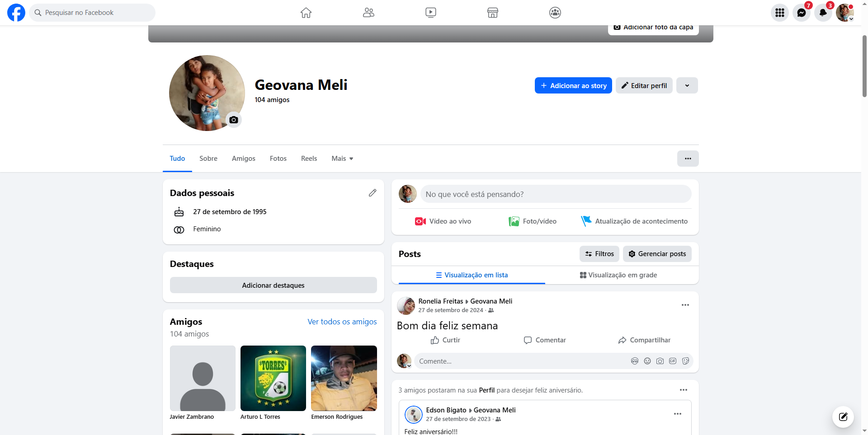This screenshot has height=435, width=868.
Task: Switch to the Fotos tab
Action: (278, 159)
